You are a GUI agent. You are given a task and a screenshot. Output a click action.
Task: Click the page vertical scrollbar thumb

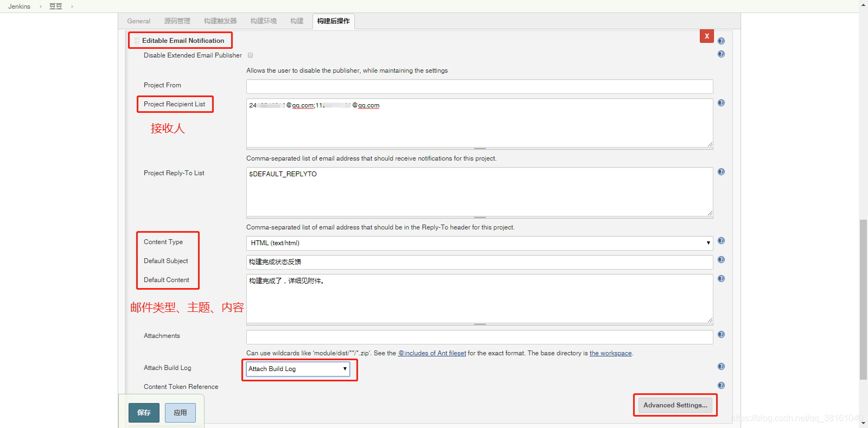863,299
